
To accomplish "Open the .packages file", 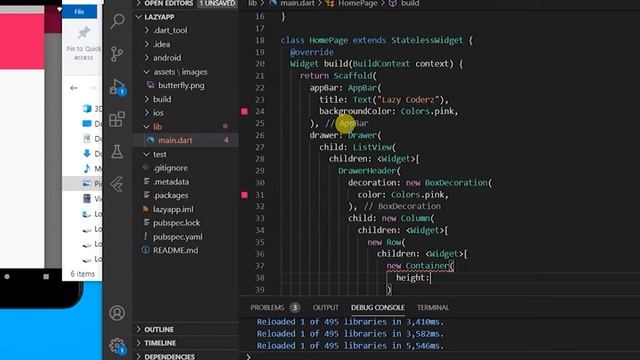I will click(x=171, y=195).
